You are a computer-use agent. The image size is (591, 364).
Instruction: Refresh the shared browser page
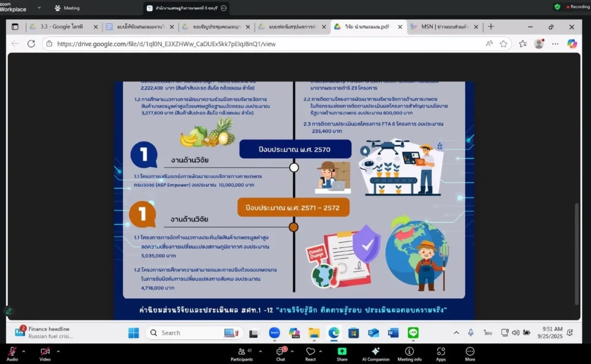(32, 44)
